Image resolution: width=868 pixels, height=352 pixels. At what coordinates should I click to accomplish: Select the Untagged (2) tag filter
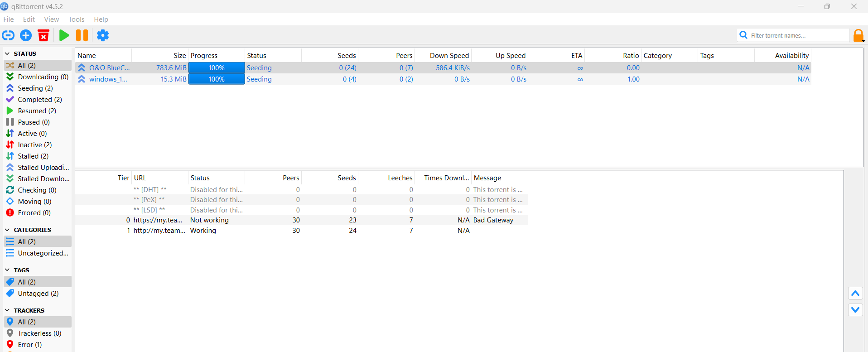point(38,294)
